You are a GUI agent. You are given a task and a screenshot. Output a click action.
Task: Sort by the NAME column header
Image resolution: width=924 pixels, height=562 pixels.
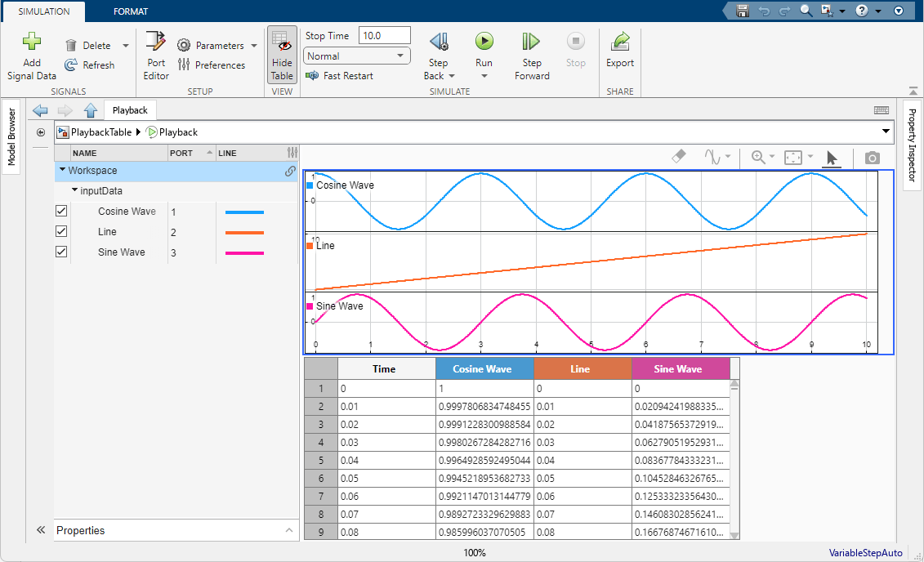(x=118, y=154)
